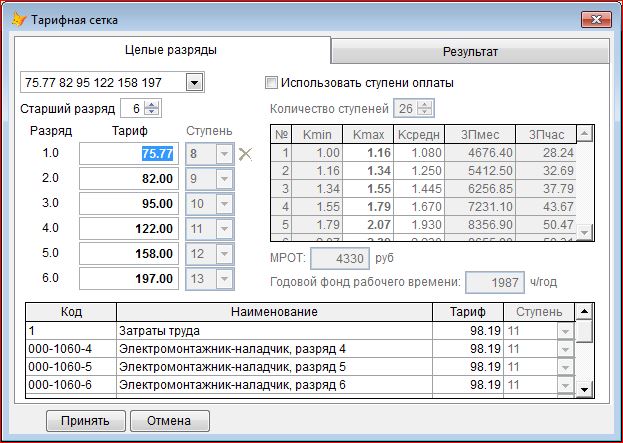Click the tariff field with 95.00
This screenshot has height=443, width=623.
129,204
